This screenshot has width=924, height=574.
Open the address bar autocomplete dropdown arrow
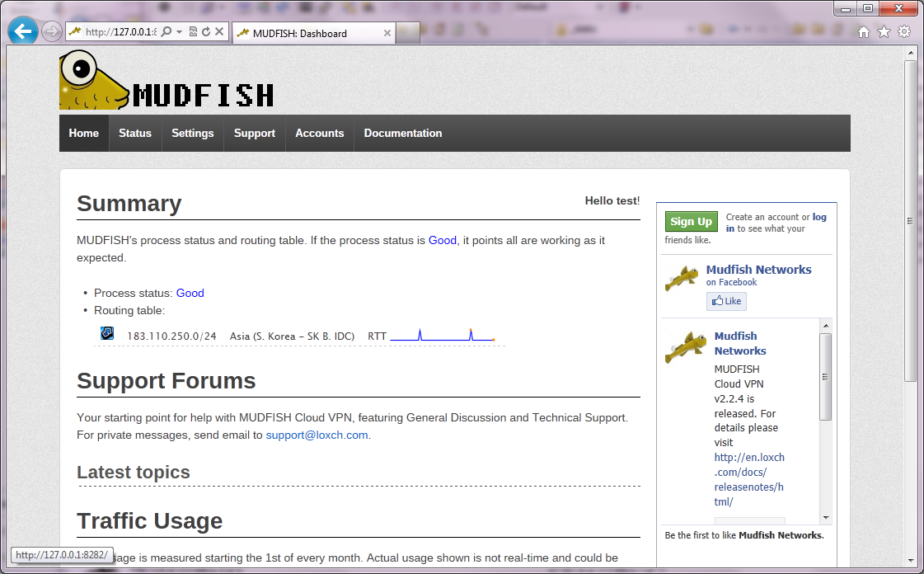point(179,32)
